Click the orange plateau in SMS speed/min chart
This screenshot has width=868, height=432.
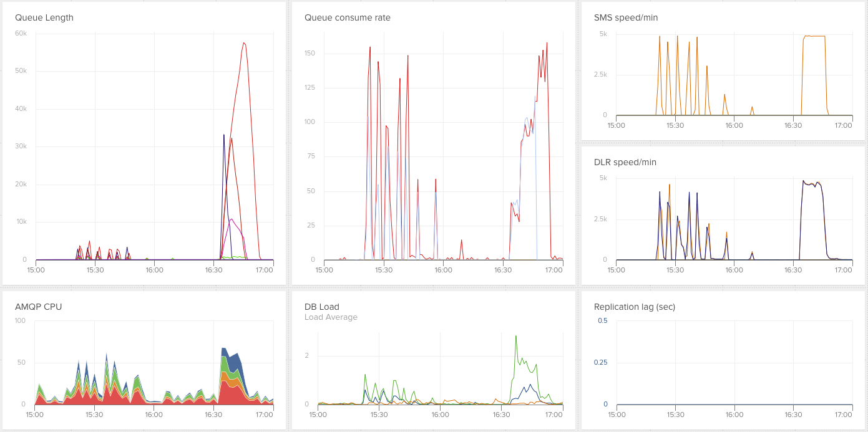[x=814, y=36]
